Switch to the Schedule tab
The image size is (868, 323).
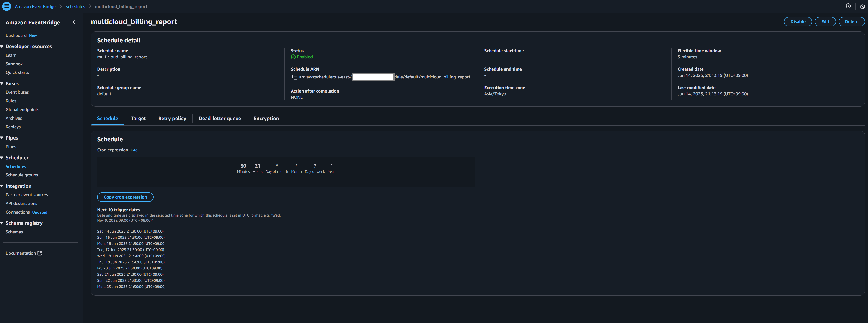[x=108, y=119]
